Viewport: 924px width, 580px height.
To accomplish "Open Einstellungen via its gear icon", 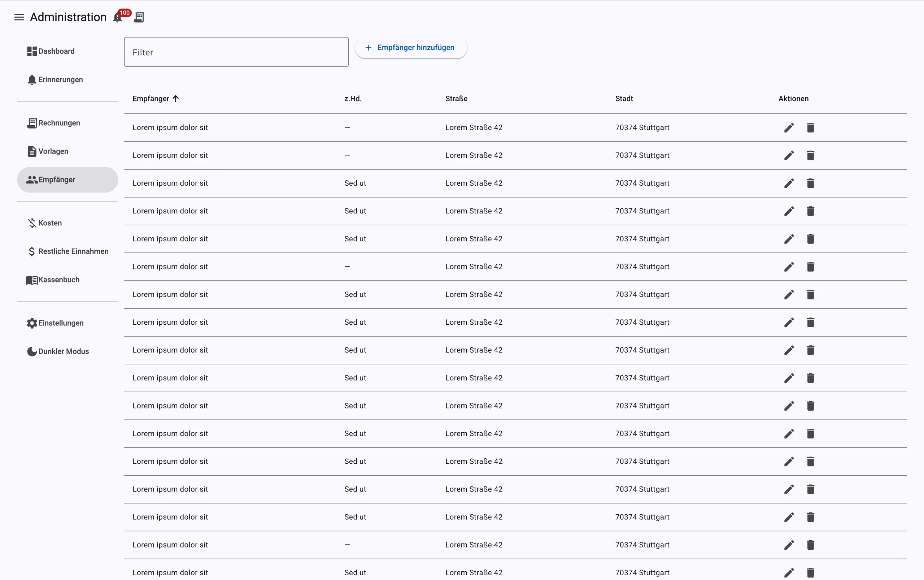I will [32, 323].
